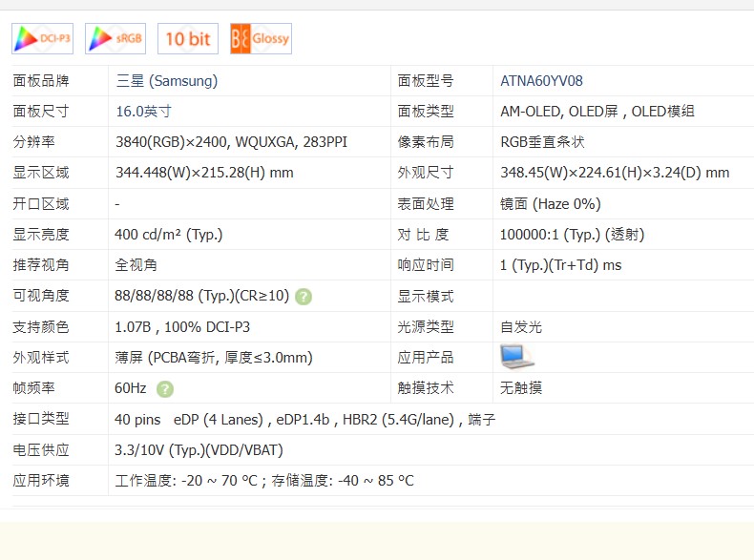
Task: Click the laptop application product icon
Action: click(516, 357)
